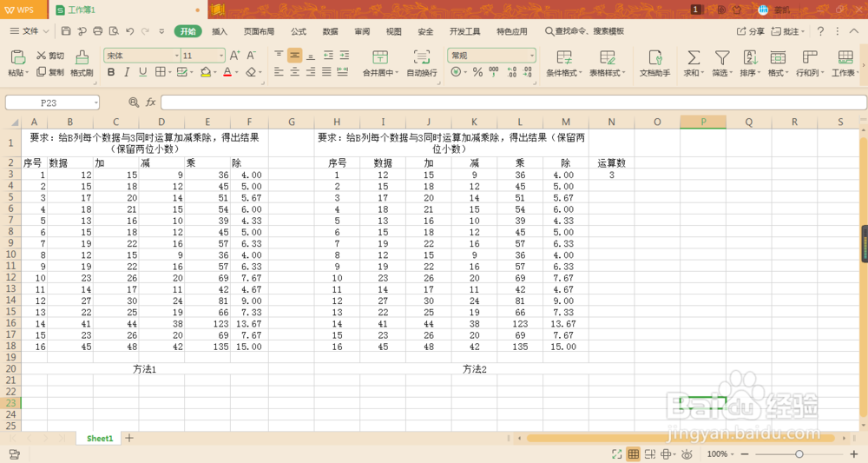
Task: Toggle vertical middle alignment button
Action: pyautogui.click(x=294, y=56)
